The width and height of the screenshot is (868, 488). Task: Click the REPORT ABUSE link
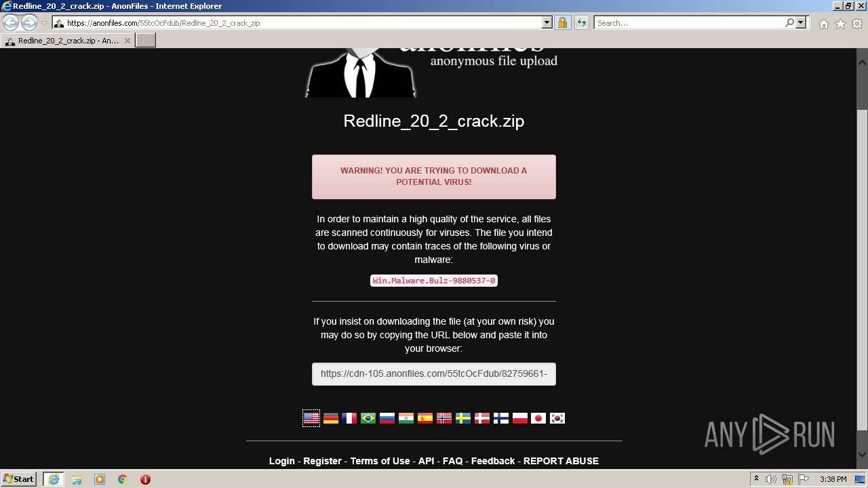[561, 461]
